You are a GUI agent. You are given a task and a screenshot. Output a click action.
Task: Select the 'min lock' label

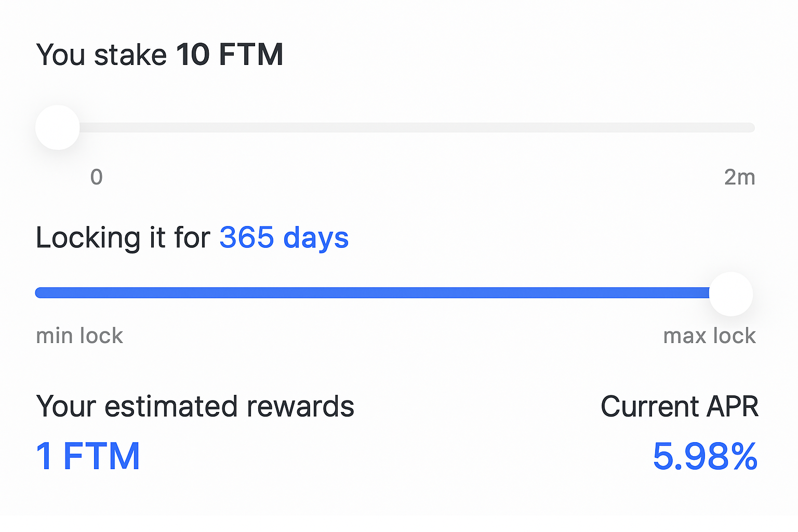click(79, 335)
